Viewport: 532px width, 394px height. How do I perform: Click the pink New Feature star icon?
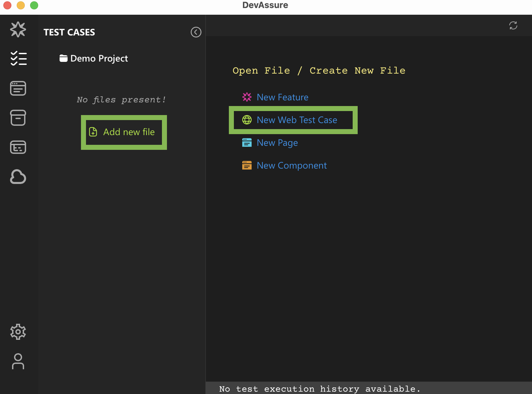(247, 97)
